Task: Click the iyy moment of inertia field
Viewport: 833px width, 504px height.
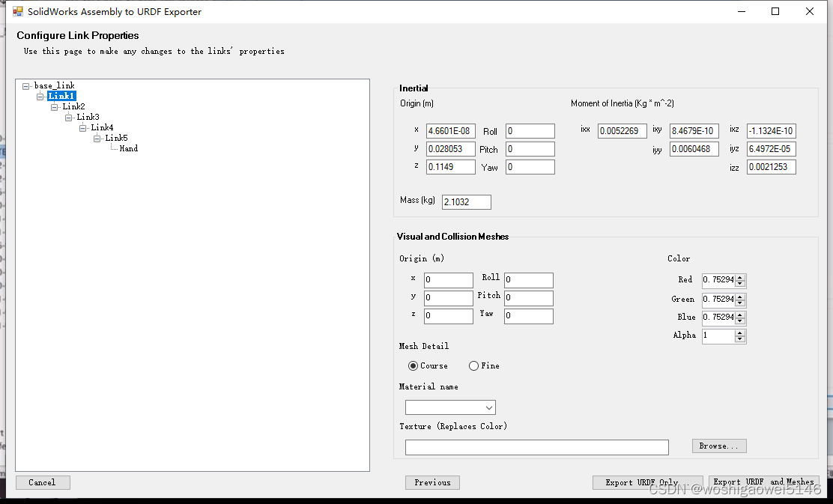Action: (x=694, y=149)
